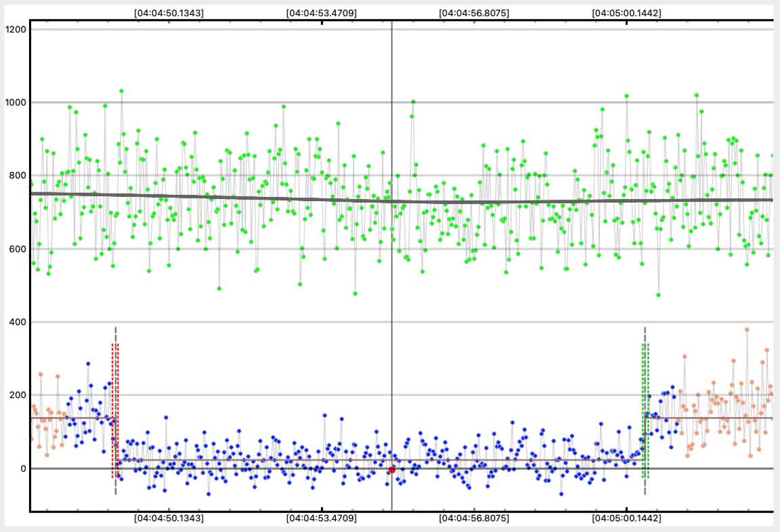Click the 1000 y-axis label
780x532 pixels.
tap(16, 102)
